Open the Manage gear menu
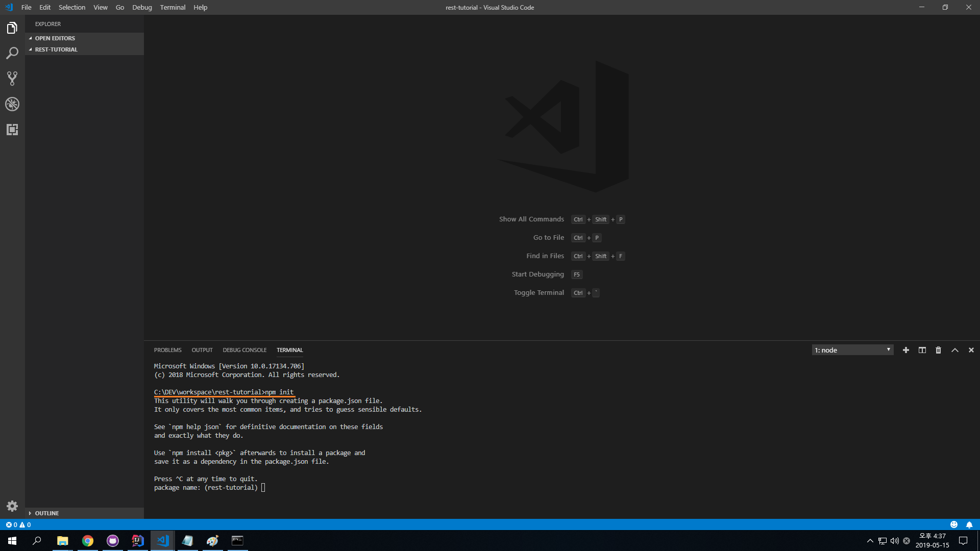The width and height of the screenshot is (980, 551). [x=12, y=506]
